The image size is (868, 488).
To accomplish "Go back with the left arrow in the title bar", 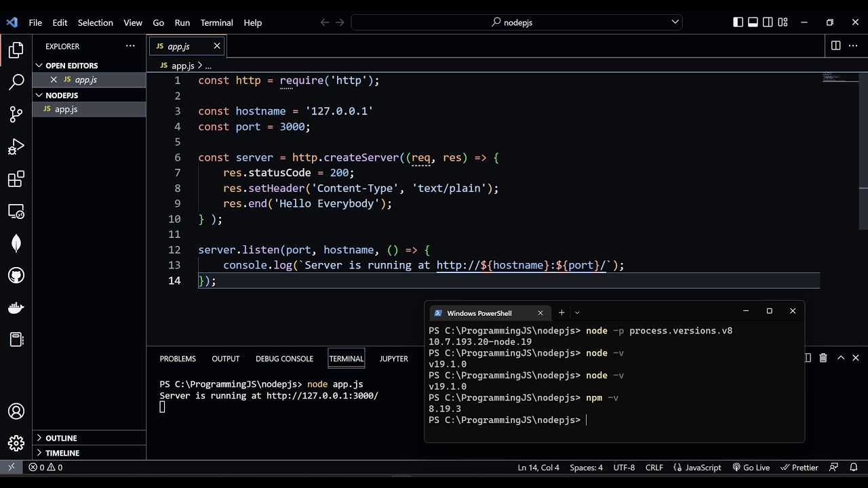I will coord(324,22).
